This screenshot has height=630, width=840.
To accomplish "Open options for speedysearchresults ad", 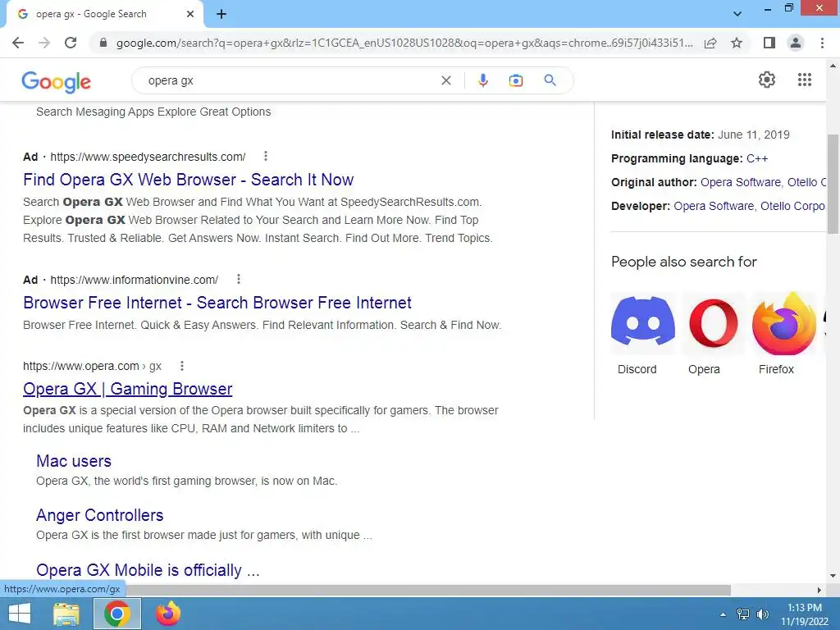I will 266,157.
